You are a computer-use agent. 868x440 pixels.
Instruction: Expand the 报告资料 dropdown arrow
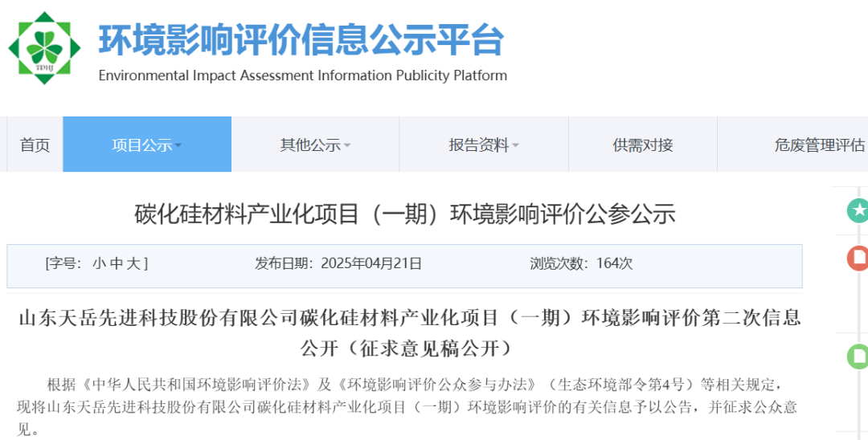(515, 146)
